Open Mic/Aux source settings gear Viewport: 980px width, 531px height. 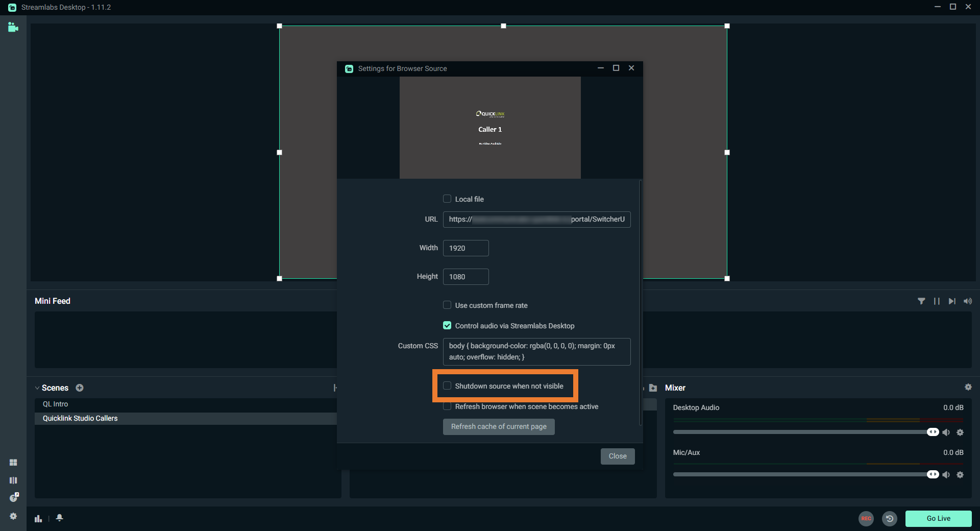pos(960,475)
